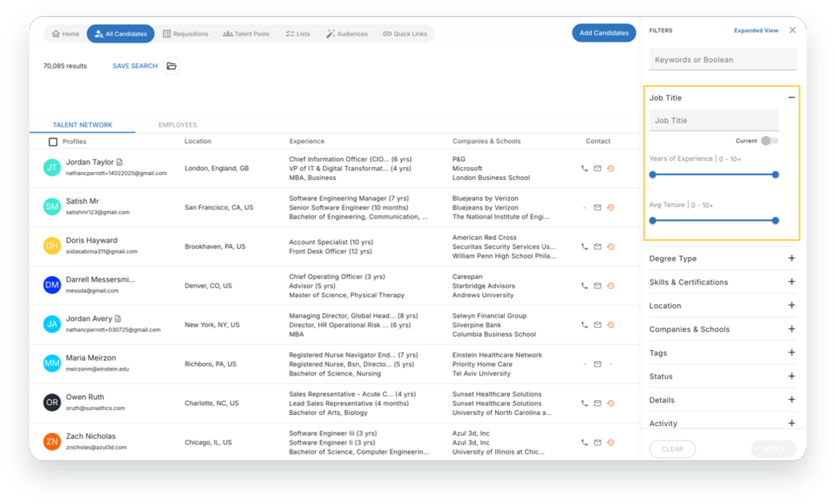
Task: Toggle the Current job title switch
Action: click(769, 141)
